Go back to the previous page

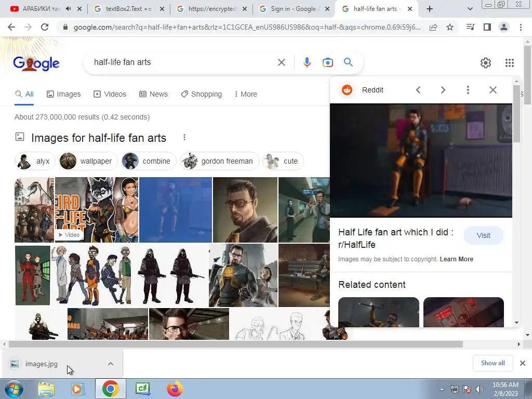[11, 27]
